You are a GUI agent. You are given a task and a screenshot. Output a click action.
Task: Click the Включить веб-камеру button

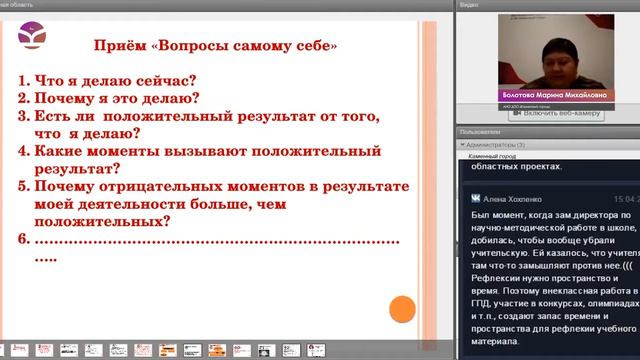coord(556,114)
